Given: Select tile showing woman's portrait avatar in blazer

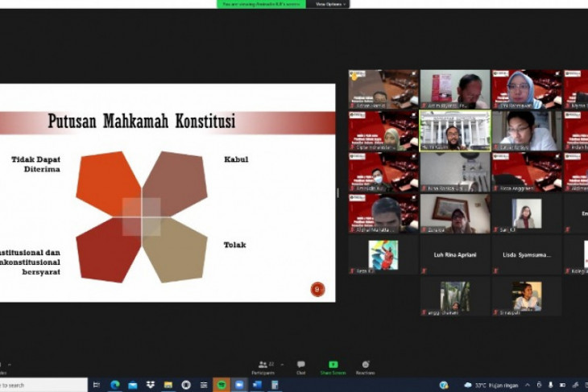Looking at the screenshot, I should (527, 213).
